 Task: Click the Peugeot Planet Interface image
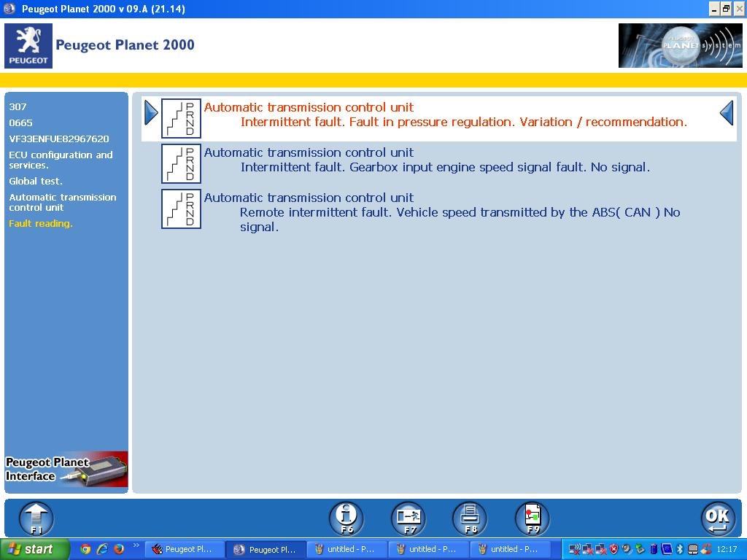(x=66, y=469)
